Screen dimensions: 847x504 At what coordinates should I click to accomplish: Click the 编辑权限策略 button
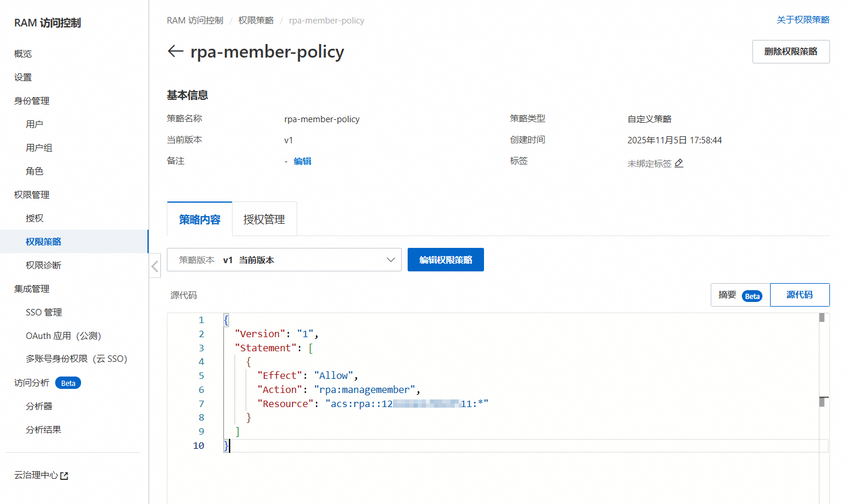[x=445, y=260]
